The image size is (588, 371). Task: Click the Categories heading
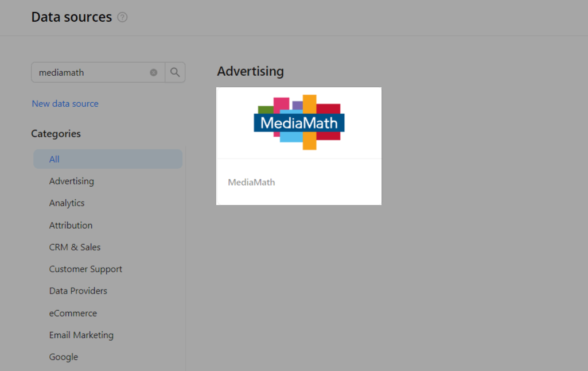pos(56,134)
